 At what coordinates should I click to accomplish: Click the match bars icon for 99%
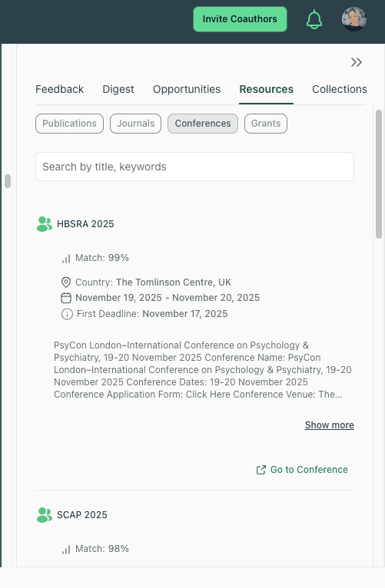tap(66, 259)
